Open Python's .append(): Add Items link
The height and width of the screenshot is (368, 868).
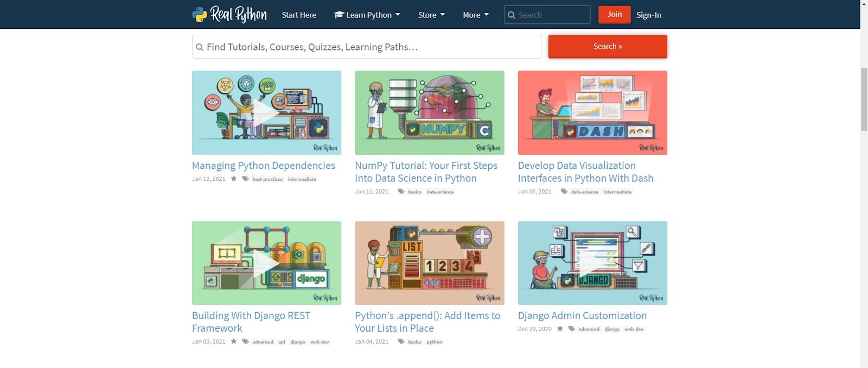pyautogui.click(x=427, y=322)
